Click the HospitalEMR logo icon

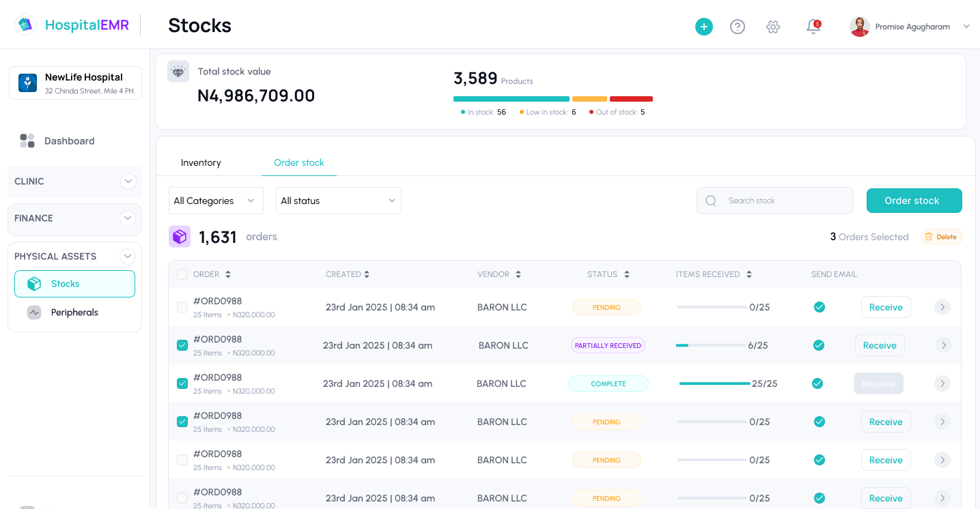[25, 25]
